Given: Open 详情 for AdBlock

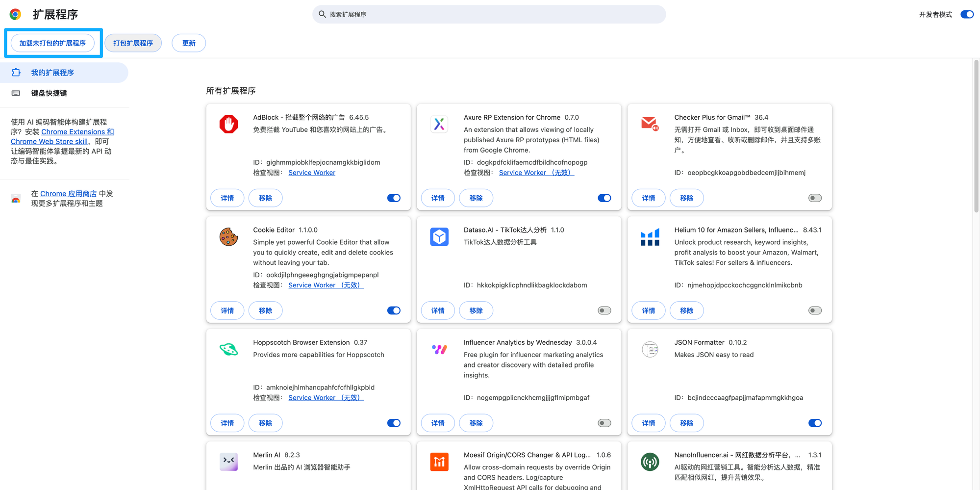Looking at the screenshot, I should coord(227,198).
